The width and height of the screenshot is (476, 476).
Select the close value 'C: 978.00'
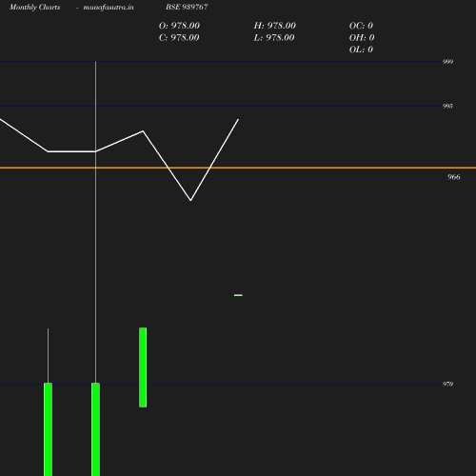179,38
